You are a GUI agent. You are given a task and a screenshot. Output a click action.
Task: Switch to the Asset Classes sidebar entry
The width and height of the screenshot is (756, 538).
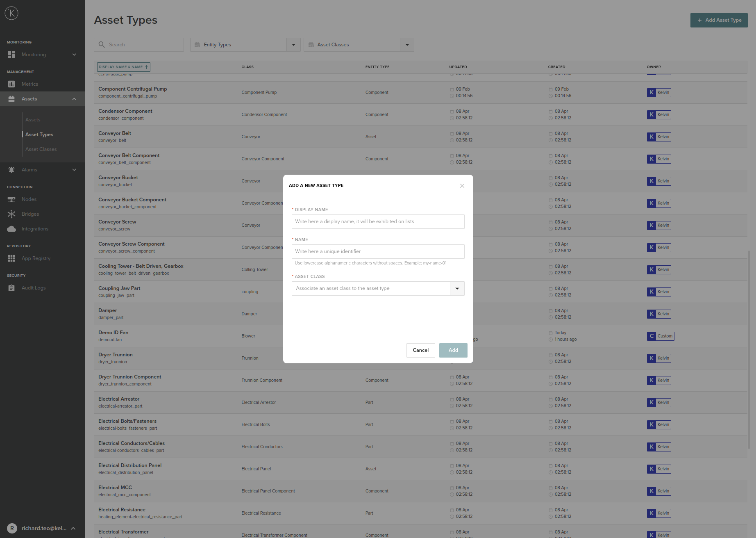click(x=41, y=149)
